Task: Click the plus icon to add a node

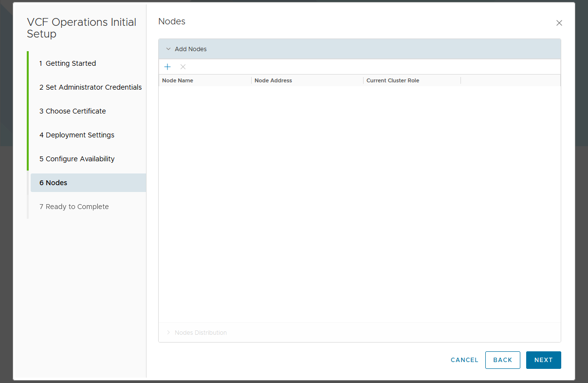Action: pos(167,67)
